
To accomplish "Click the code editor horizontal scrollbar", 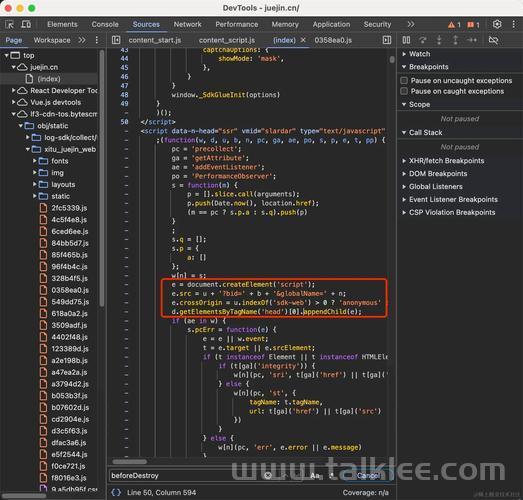I will (x=129, y=462).
